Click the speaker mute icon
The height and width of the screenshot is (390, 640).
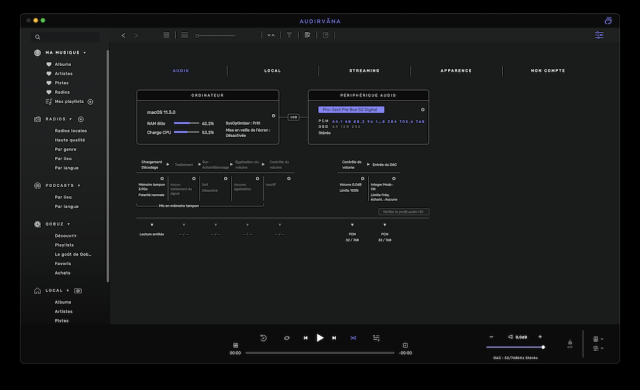(510, 337)
